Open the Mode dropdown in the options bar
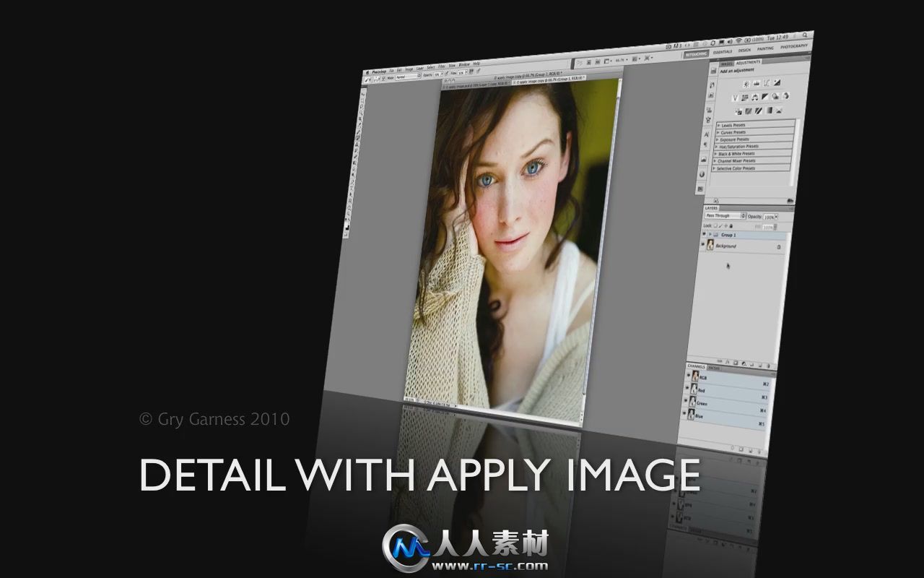The image size is (924, 578). pyautogui.click(x=408, y=77)
